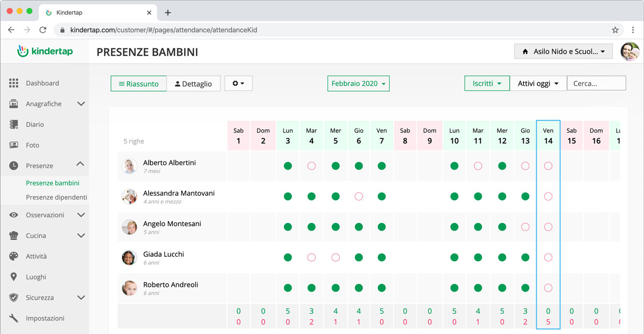644x334 pixels.
Task: Click the Cerca search field
Action: click(x=596, y=84)
